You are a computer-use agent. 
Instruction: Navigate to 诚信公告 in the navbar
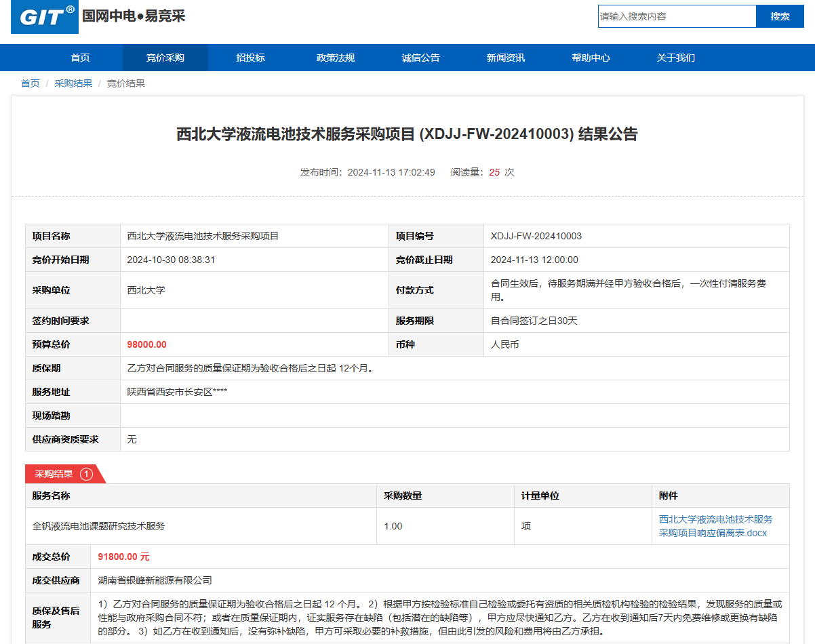coord(420,58)
